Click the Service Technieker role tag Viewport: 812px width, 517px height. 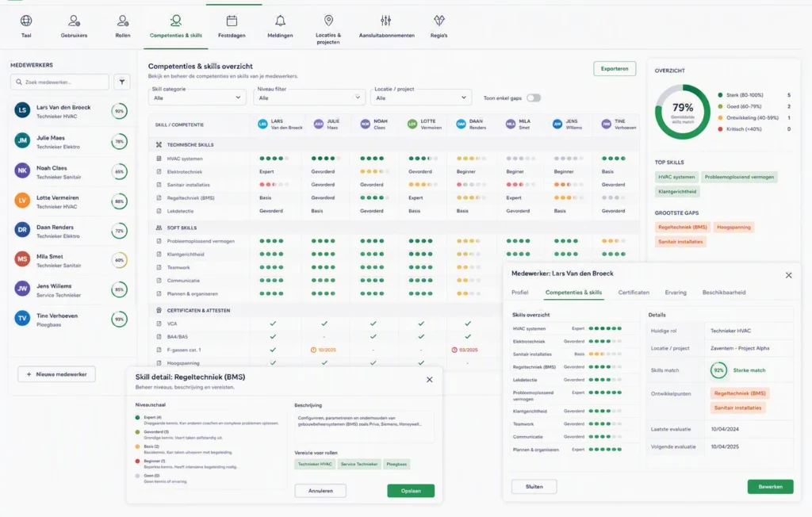point(359,464)
